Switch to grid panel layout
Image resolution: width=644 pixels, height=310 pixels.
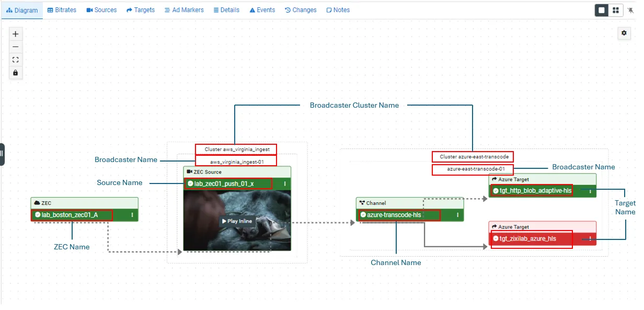coord(616,10)
